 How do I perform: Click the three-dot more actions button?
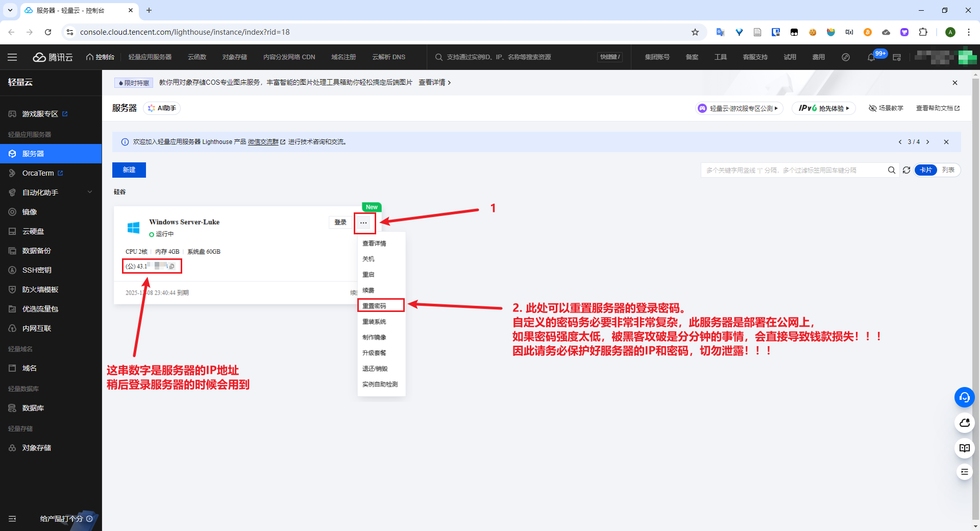[363, 223]
